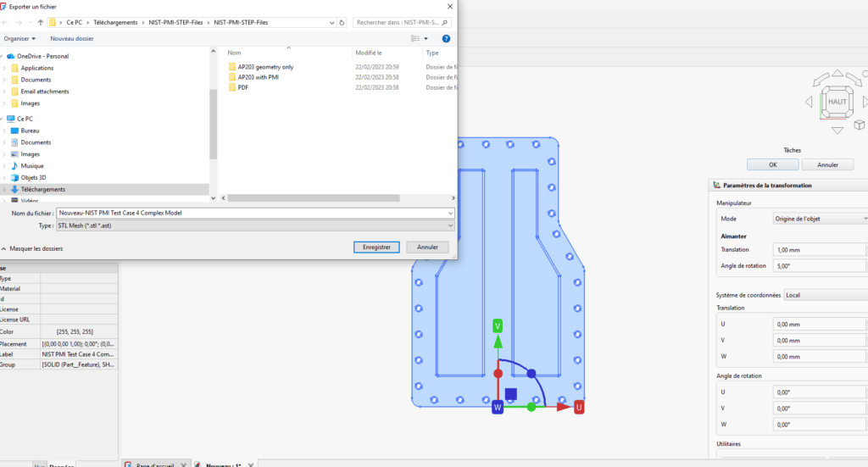Click the clockwise roll arrow on navigation cube
The image size is (868, 467).
(854, 79)
